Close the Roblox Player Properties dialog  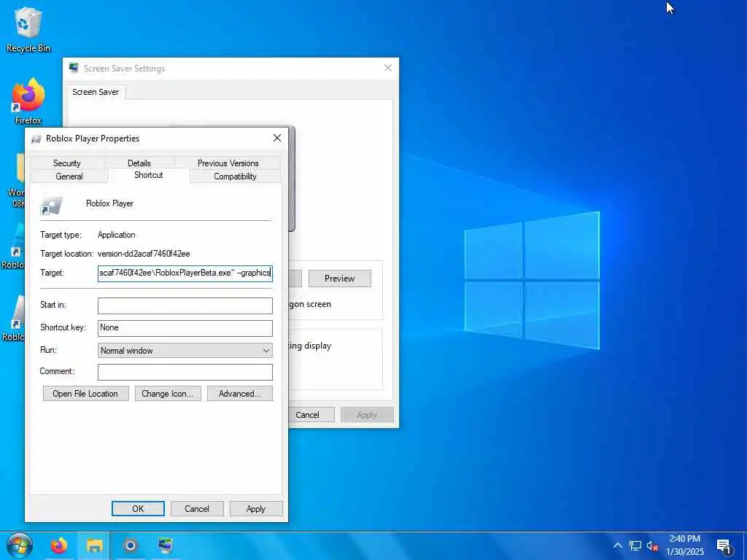(277, 138)
